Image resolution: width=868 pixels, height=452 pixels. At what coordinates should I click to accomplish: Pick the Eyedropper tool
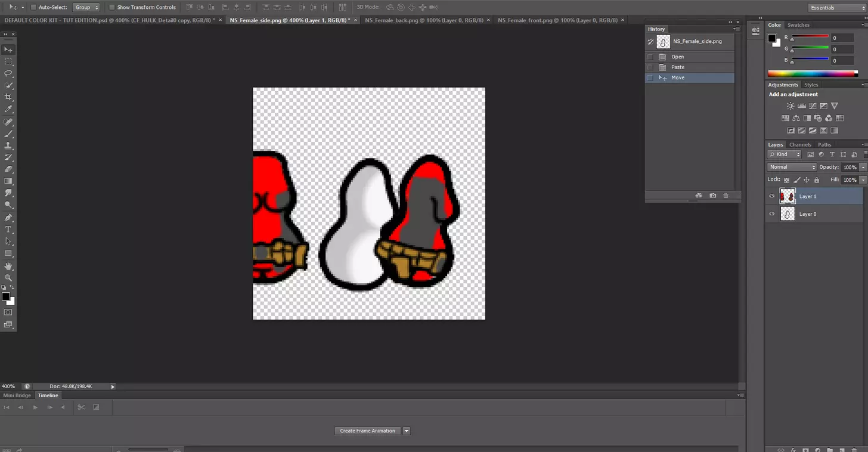pos(8,109)
